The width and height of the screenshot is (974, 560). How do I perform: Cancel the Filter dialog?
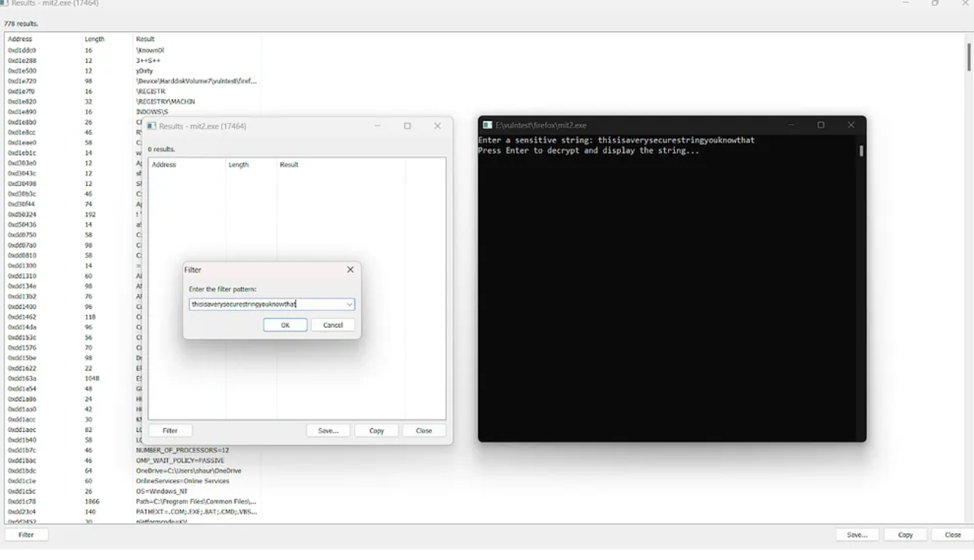point(333,325)
